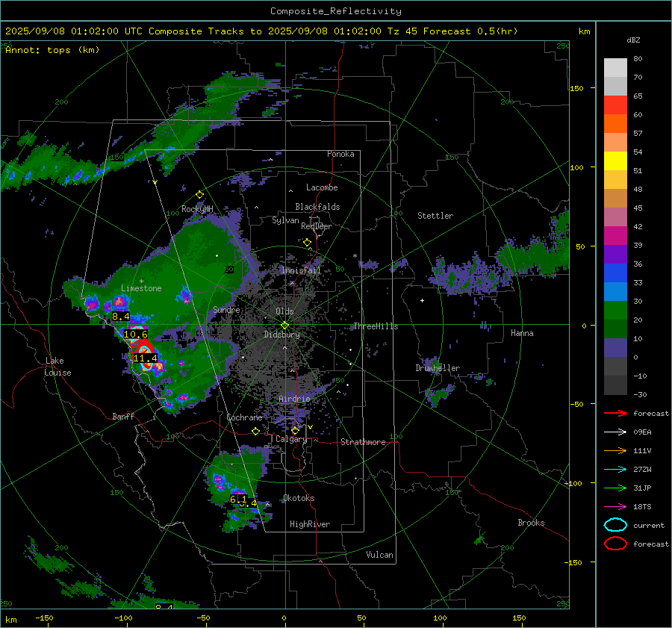Click the storm top label 10.6

(x=135, y=334)
